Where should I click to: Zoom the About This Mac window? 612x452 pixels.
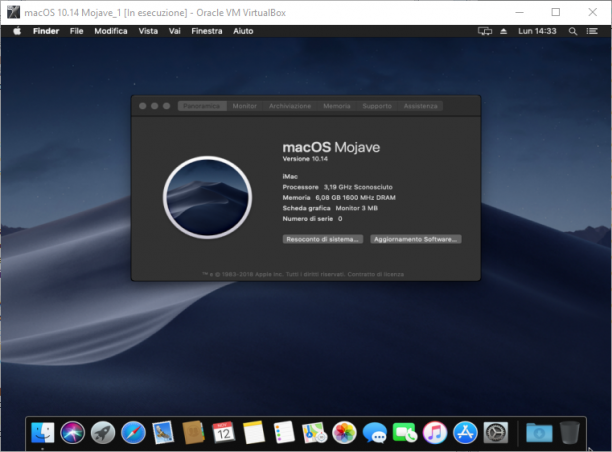pyautogui.click(x=166, y=106)
